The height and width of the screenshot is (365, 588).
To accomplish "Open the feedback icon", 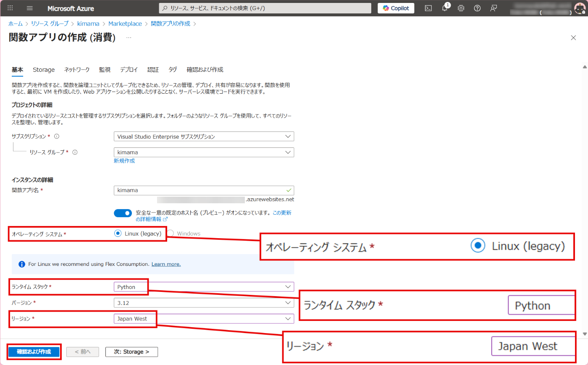I will pyautogui.click(x=493, y=8).
